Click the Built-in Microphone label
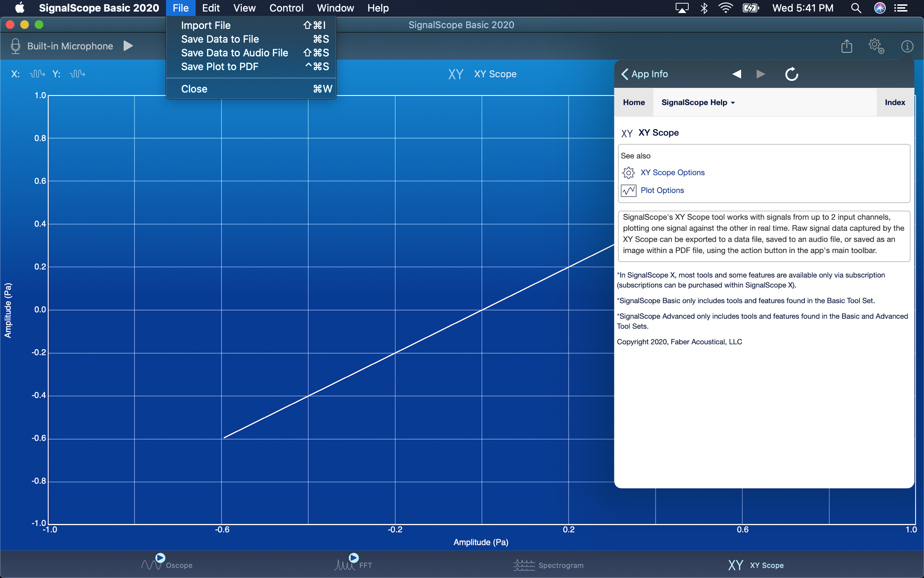 pos(70,46)
